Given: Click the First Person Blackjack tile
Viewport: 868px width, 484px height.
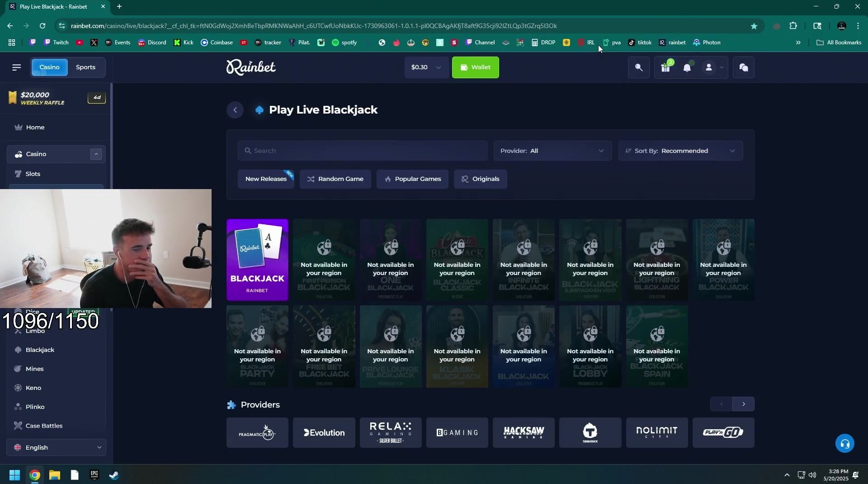Looking at the screenshot, I should (x=324, y=260).
